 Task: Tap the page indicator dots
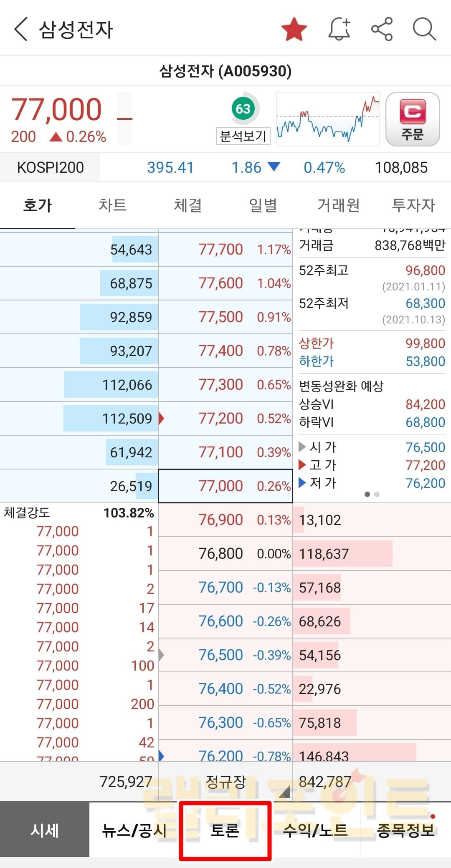point(372,495)
